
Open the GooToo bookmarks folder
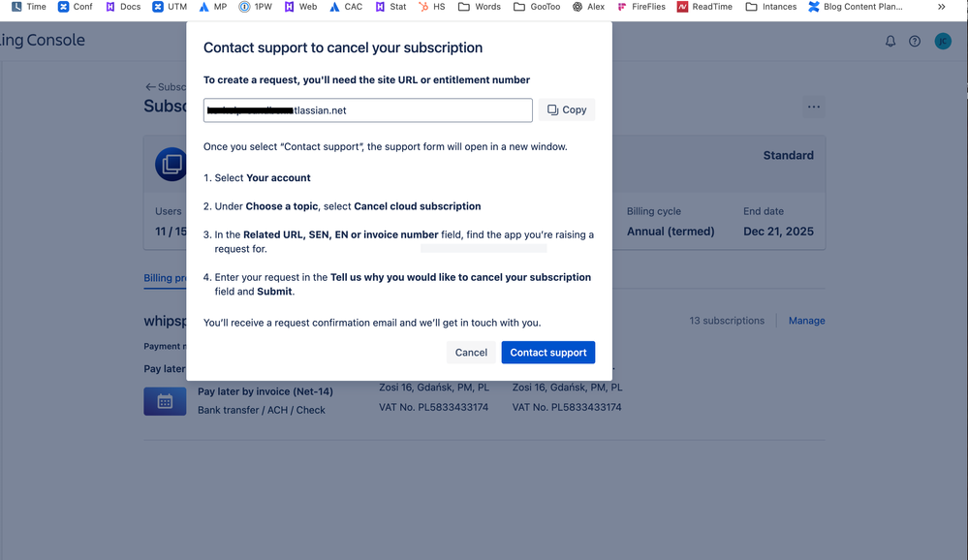[537, 7]
